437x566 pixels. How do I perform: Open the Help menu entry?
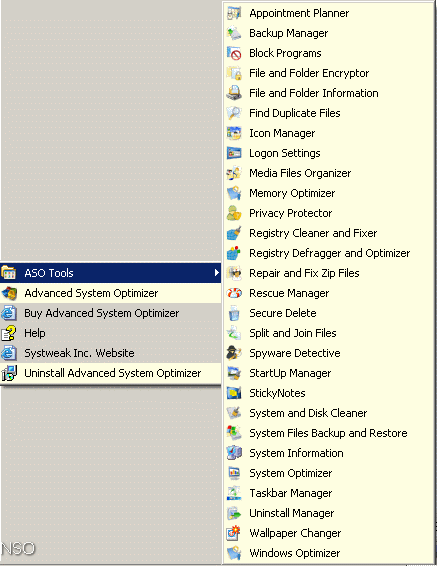click(x=110, y=333)
